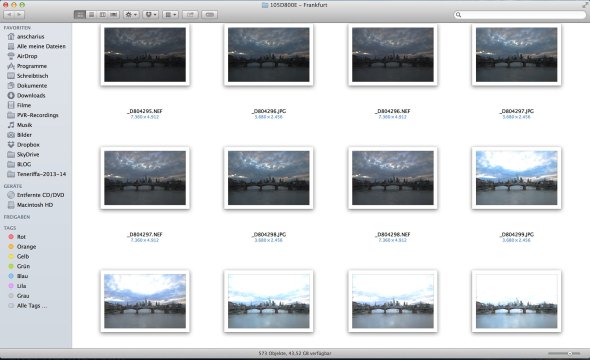The height and width of the screenshot is (360, 590).
Task: Click file name _D804297.NEF
Action: (145, 234)
